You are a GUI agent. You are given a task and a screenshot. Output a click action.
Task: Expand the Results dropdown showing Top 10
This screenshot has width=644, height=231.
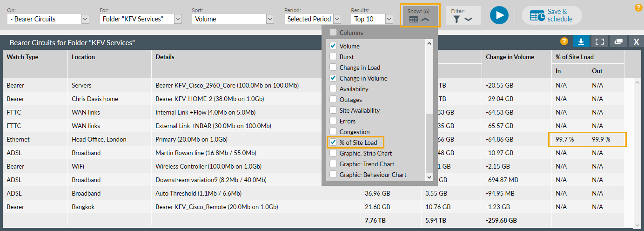[372, 19]
